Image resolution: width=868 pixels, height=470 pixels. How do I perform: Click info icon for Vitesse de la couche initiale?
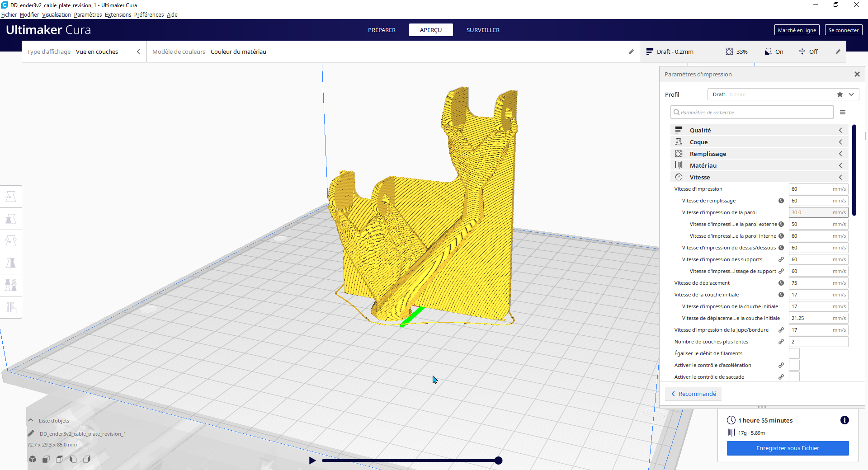point(781,295)
